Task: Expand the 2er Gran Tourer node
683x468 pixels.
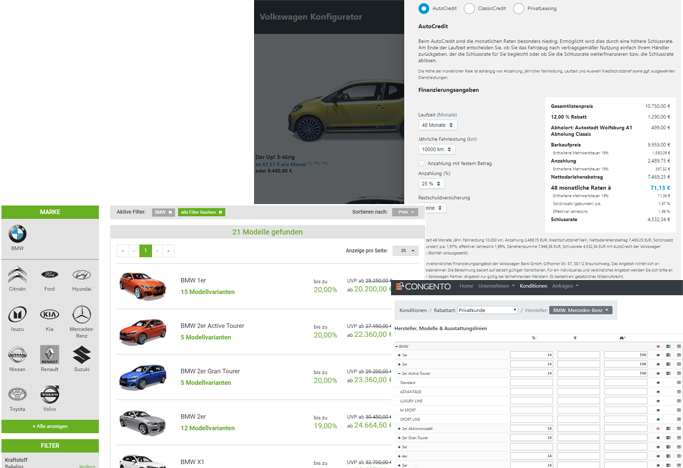Action: click(x=399, y=437)
